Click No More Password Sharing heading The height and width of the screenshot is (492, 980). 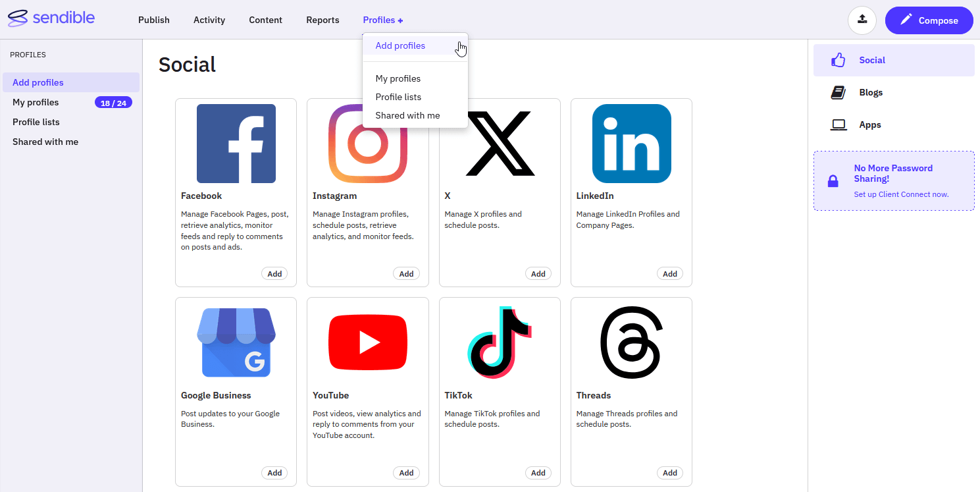(x=893, y=173)
